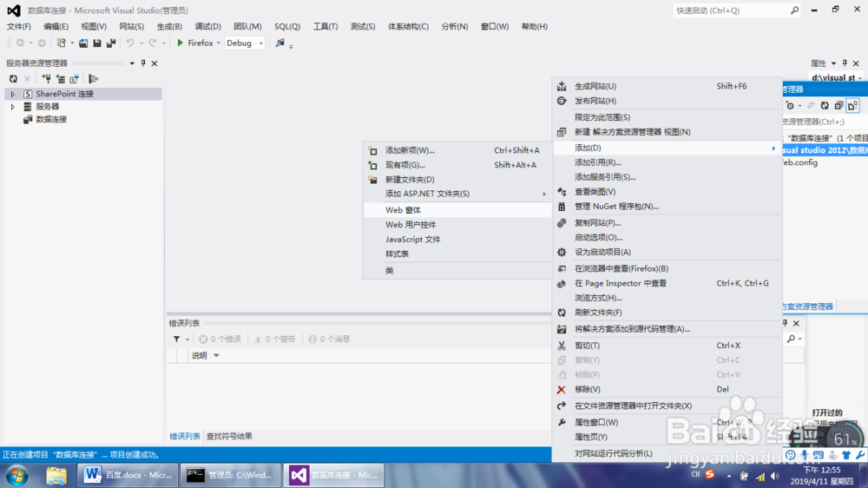Click the Server Explorer tree-view toolbar icon

93,79
